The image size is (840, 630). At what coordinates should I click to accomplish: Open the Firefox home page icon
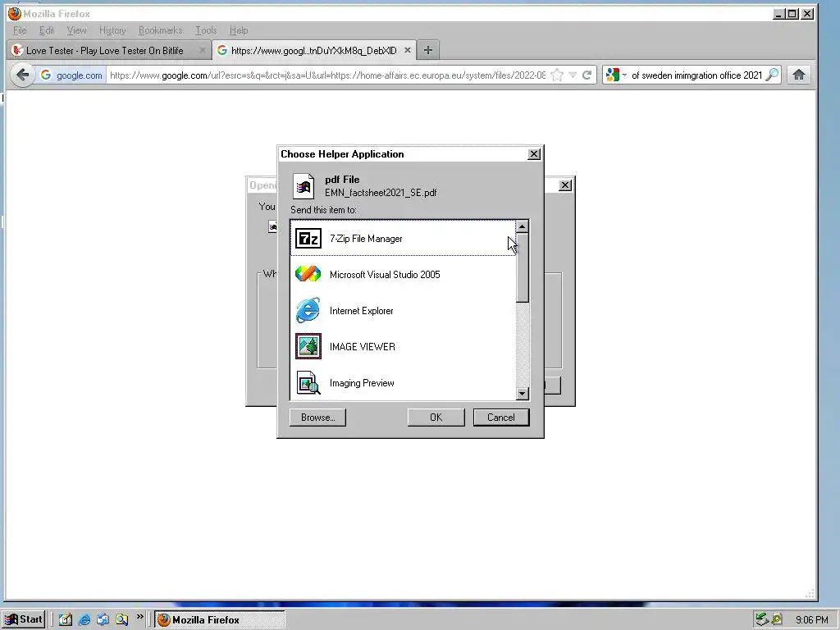pyautogui.click(x=799, y=75)
